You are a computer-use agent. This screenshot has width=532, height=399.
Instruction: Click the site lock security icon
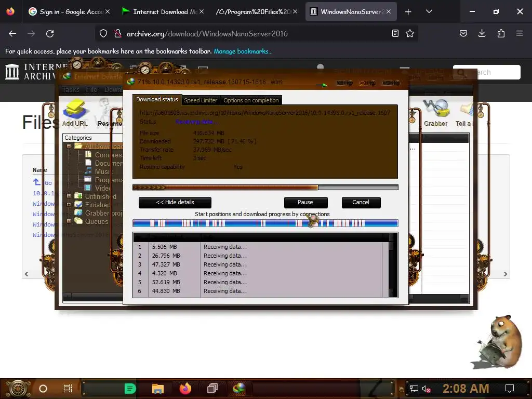[118, 33]
